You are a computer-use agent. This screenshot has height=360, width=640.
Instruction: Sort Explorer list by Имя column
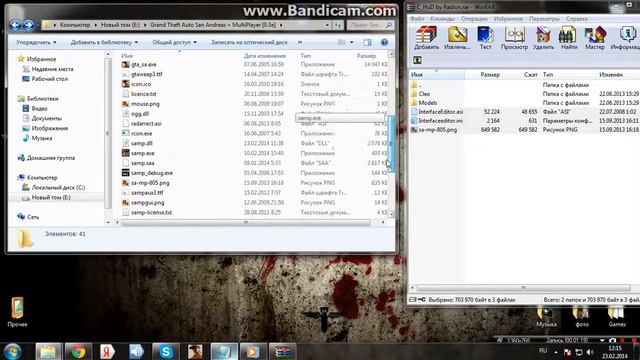(127, 56)
